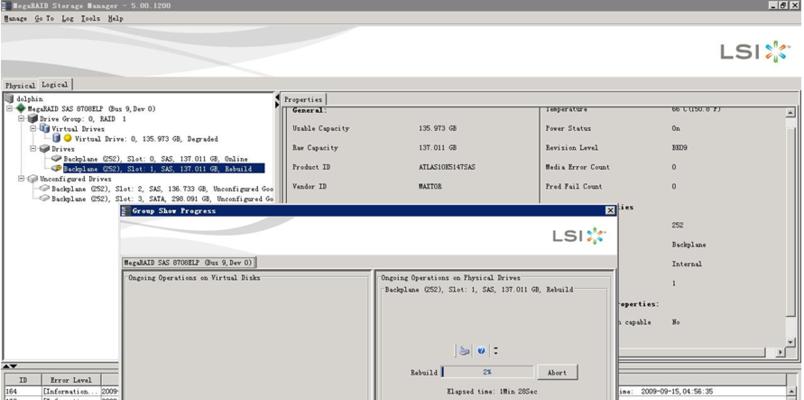
Task: Click the Drive Group 0 cube icon
Action: point(33,118)
